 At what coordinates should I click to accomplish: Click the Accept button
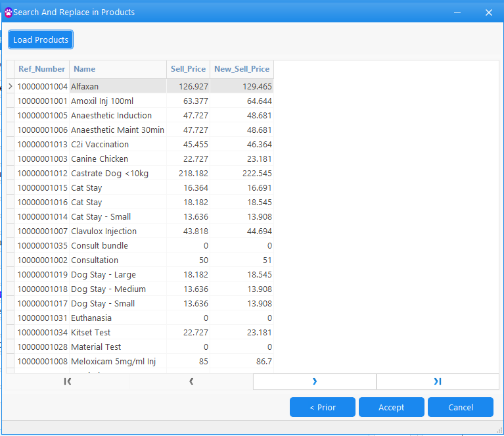click(391, 407)
